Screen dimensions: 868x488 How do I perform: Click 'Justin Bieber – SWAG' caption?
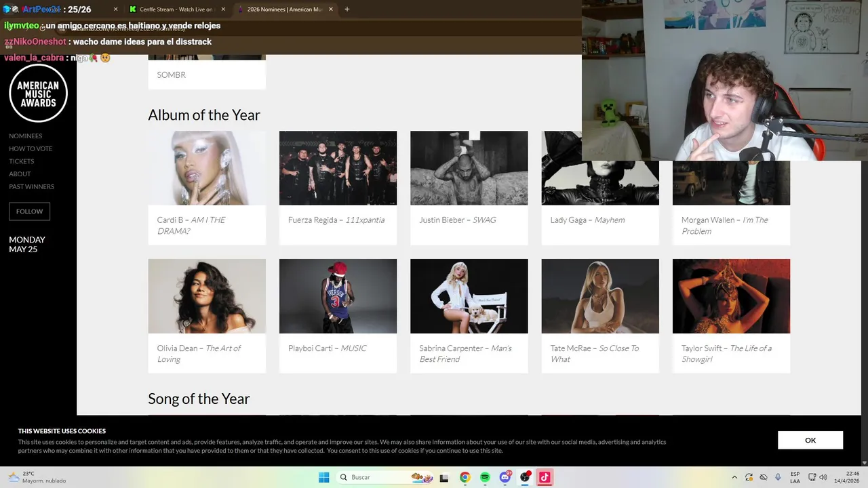click(458, 220)
